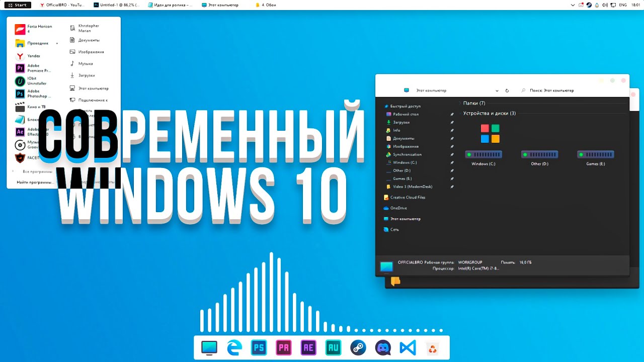Image resolution: width=644 pixels, height=362 pixels.
Task: Refresh the Explorer window address bar
Action: pyautogui.click(x=507, y=90)
